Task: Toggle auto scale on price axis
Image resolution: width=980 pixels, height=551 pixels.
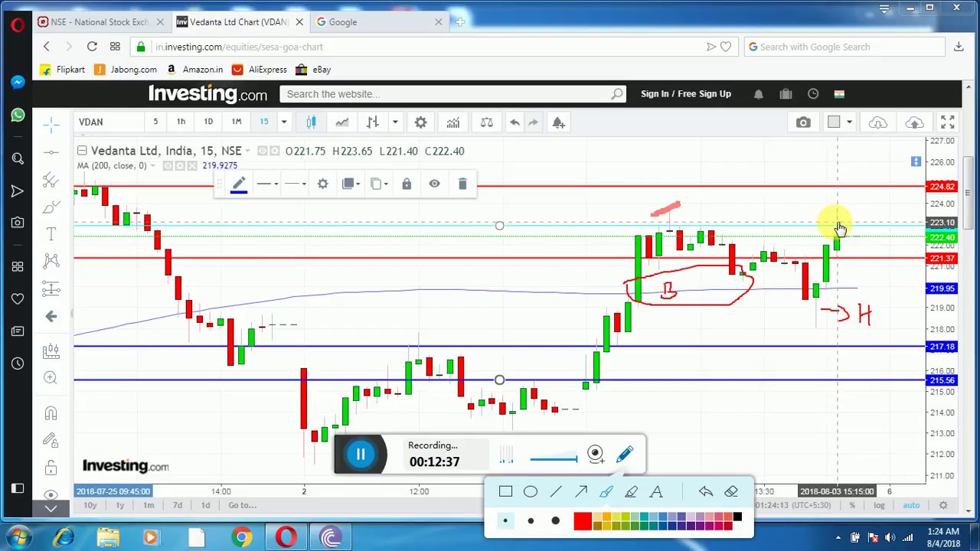Action: (x=911, y=505)
